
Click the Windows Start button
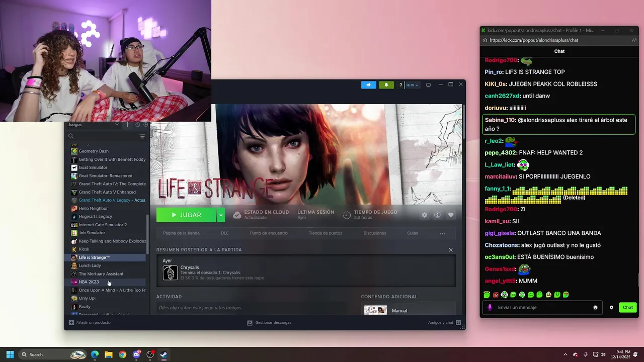tap(10, 354)
